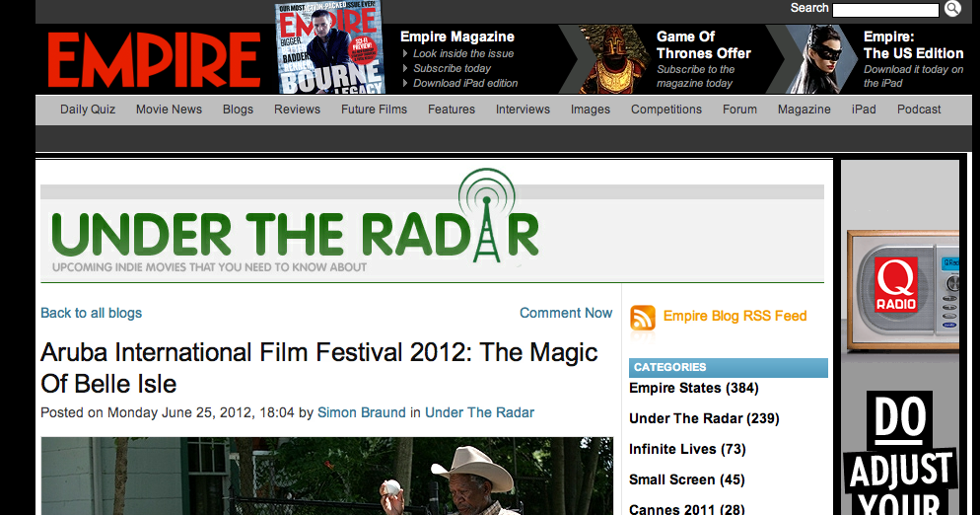Click the 'Do Adjust Your' ad text
The image size is (980, 515).
click(x=900, y=454)
